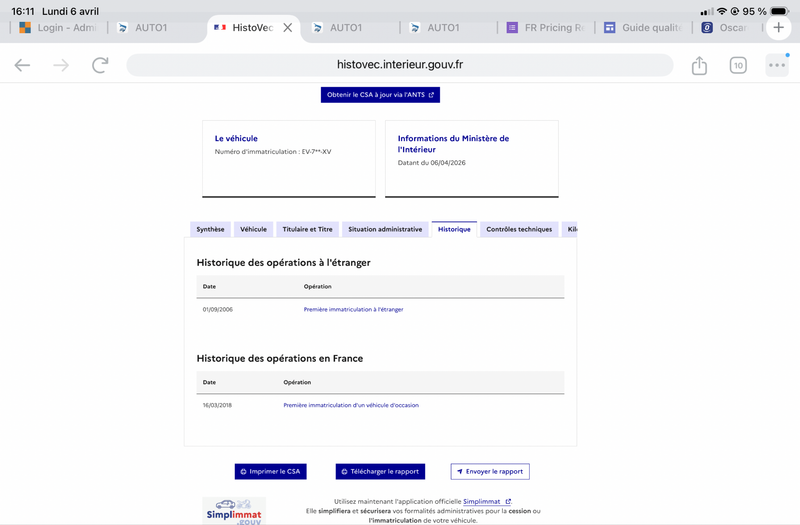Click the Envoyer le rapport button
The width and height of the screenshot is (800, 525).
490,471
